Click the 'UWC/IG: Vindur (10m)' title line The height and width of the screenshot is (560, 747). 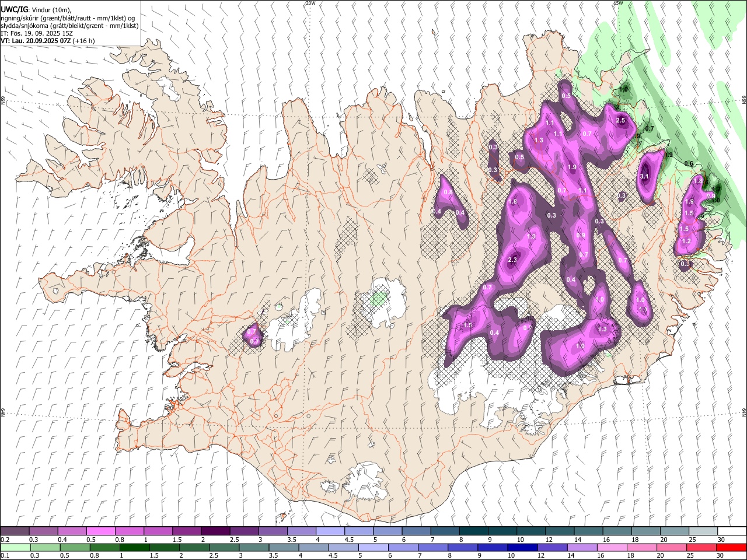coord(36,10)
